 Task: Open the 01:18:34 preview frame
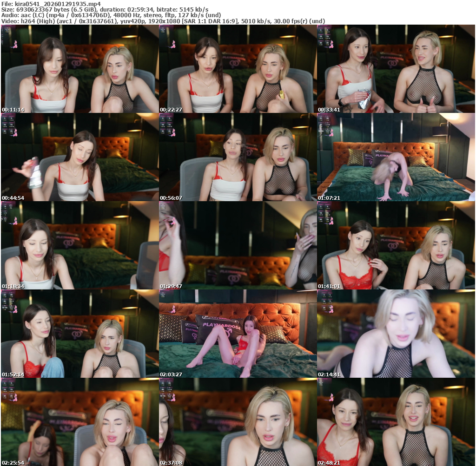[79, 245]
